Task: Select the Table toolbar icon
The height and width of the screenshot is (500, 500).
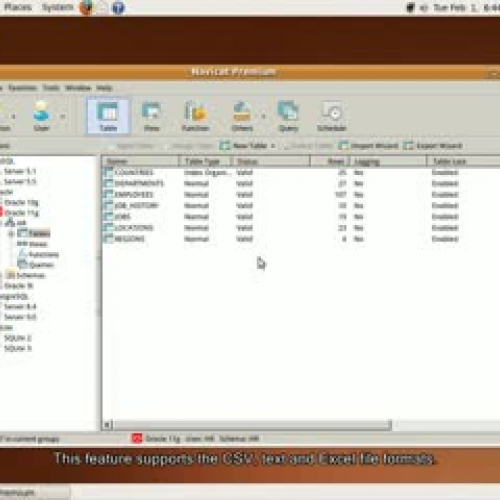Action: [x=108, y=117]
